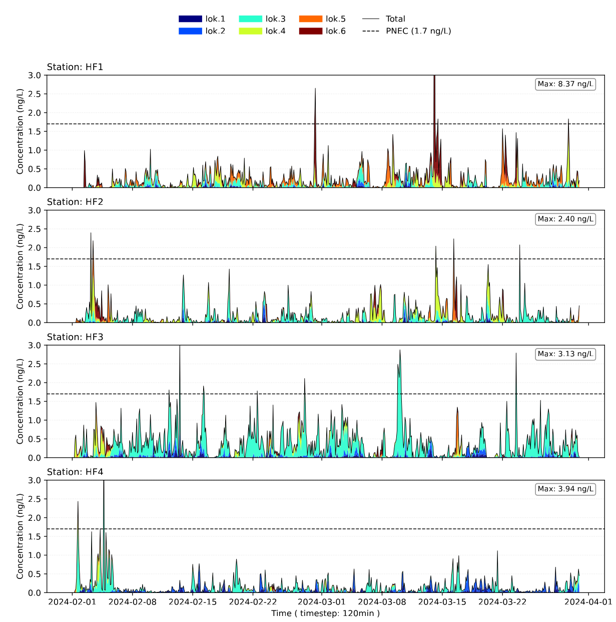
Task: Click the Total solid line legend marker
Action: (x=370, y=19)
